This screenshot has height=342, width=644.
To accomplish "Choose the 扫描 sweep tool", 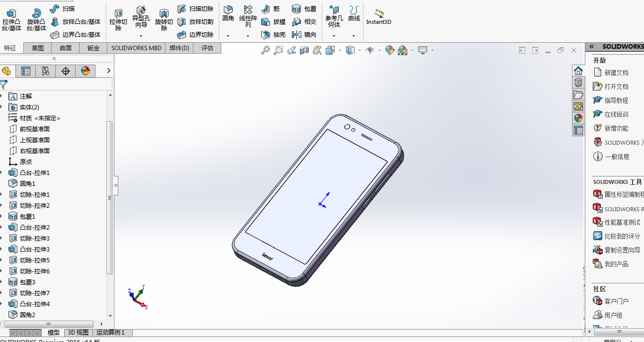I will pos(63,8).
